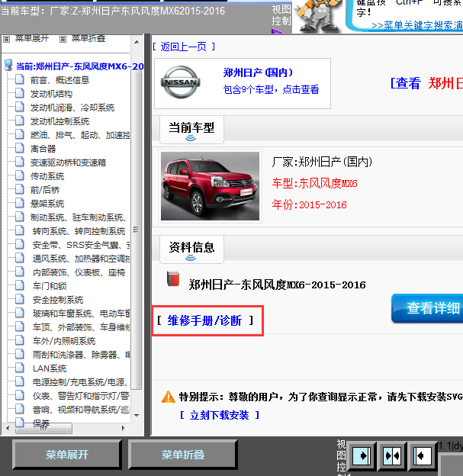The height and width of the screenshot is (476, 463).
Task: Open 音响、视频和导航系统 entry
Action: pos(82,410)
